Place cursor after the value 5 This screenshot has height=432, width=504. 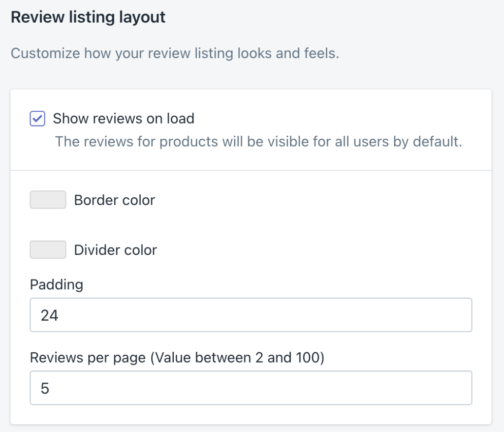[x=51, y=389]
